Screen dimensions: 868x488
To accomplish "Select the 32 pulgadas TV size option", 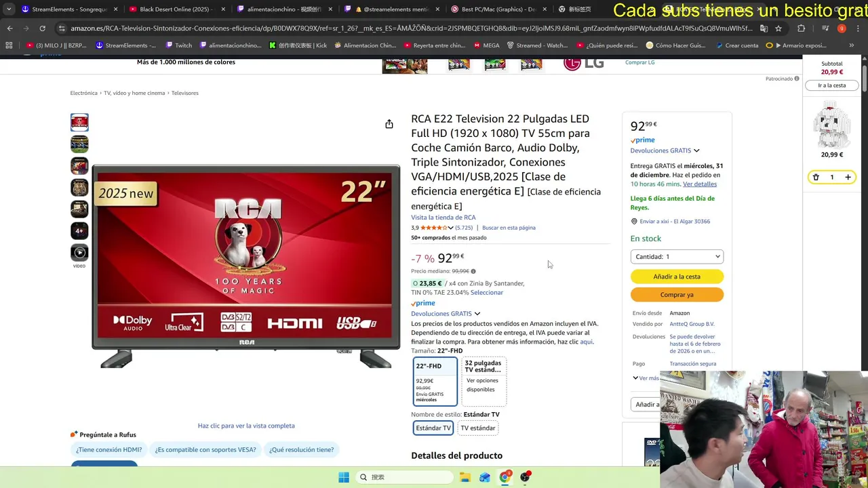I will coord(484,382).
